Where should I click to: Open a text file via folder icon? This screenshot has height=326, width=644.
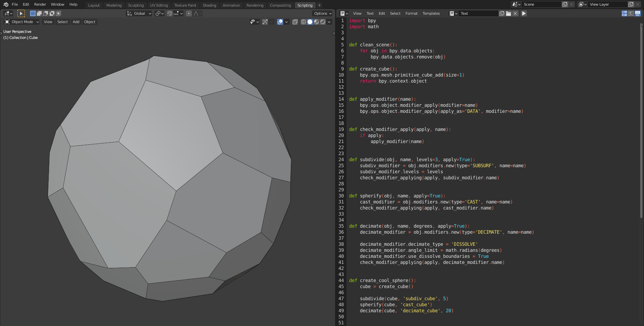pyautogui.click(x=509, y=13)
